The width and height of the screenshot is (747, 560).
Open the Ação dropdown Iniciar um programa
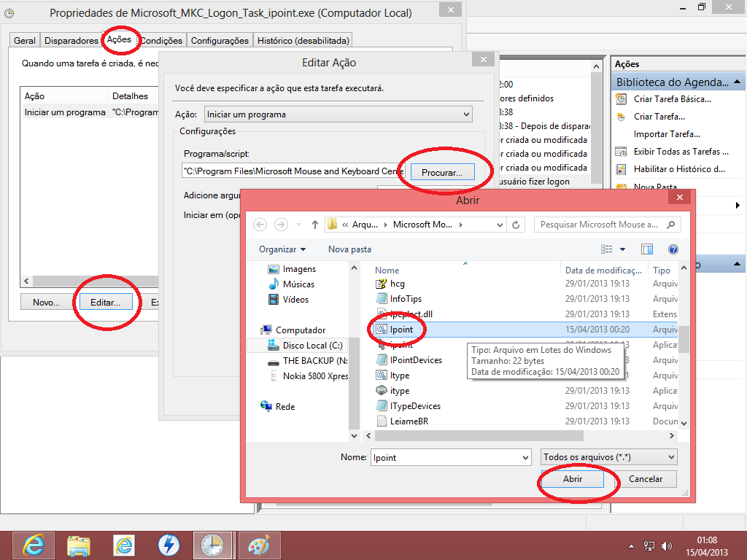tap(338, 114)
